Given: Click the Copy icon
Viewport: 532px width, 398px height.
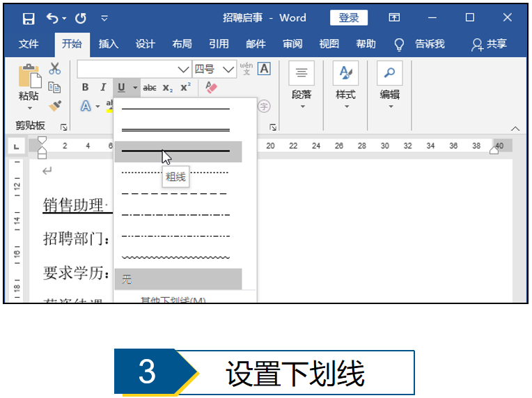Looking at the screenshot, I should tap(54, 88).
